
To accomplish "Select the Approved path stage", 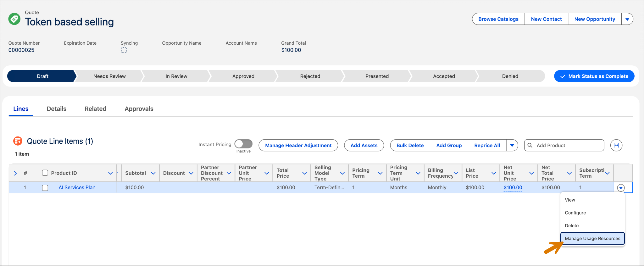I will (x=243, y=76).
